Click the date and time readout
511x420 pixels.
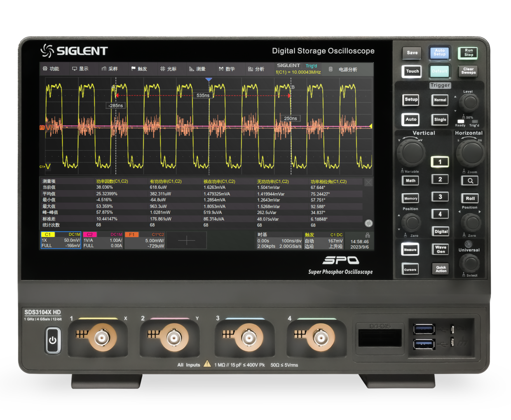pos(360,244)
